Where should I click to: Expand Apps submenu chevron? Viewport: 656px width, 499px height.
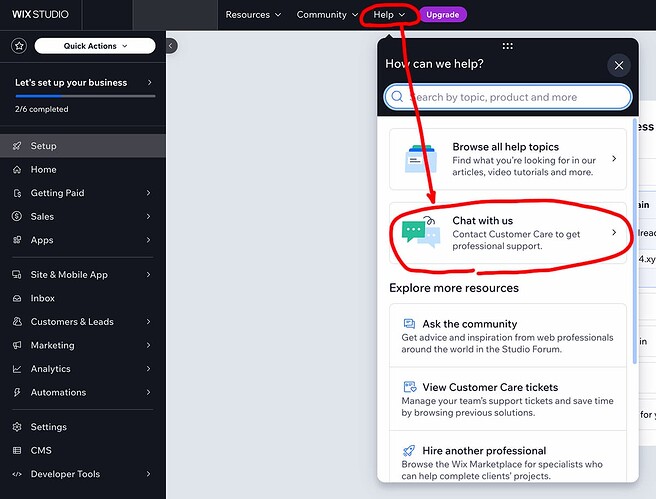tap(149, 240)
